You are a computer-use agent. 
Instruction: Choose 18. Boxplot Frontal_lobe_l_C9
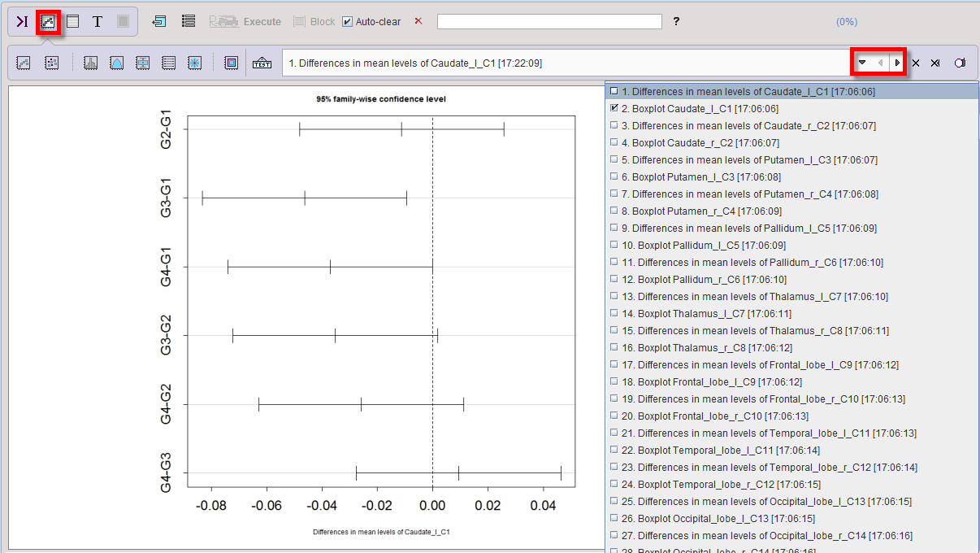coord(792,382)
